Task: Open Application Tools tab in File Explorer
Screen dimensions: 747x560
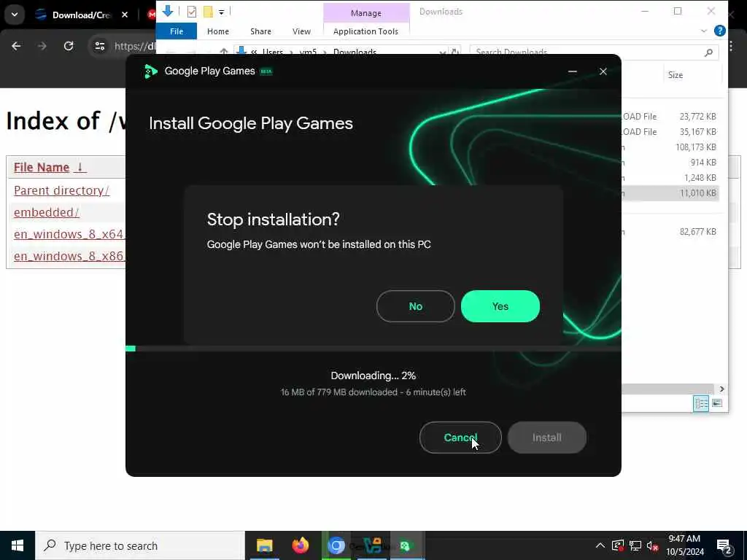Action: click(x=366, y=31)
